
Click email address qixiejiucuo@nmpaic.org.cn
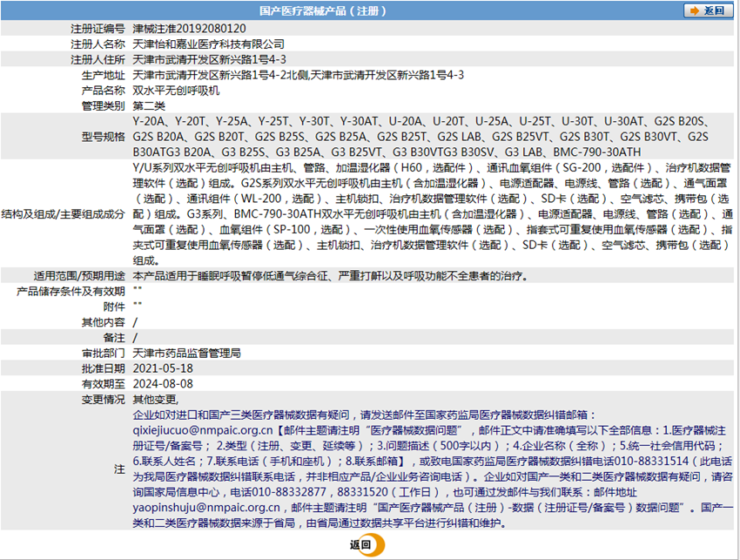pyautogui.click(x=203, y=430)
